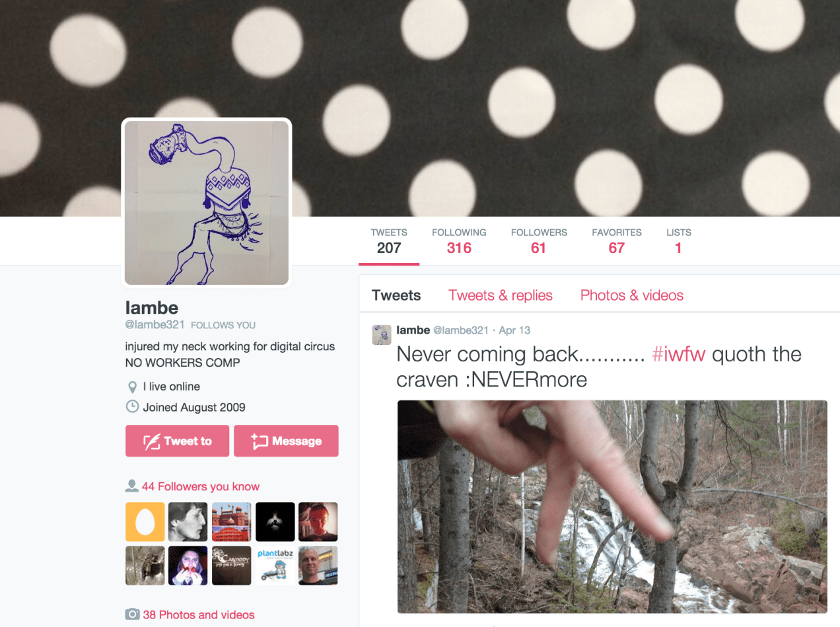The height and width of the screenshot is (627, 840).
Task: Open the Followers 61 list
Action: (x=539, y=242)
